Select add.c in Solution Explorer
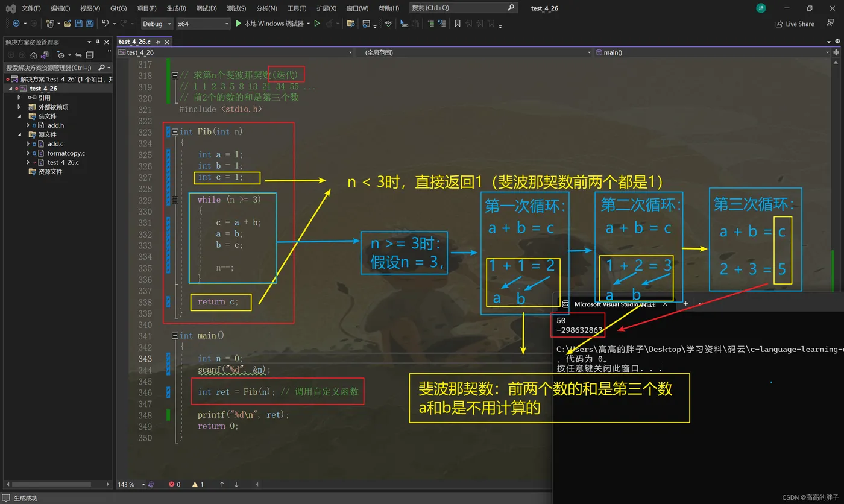Screen dimensions: 844x504 (55, 144)
